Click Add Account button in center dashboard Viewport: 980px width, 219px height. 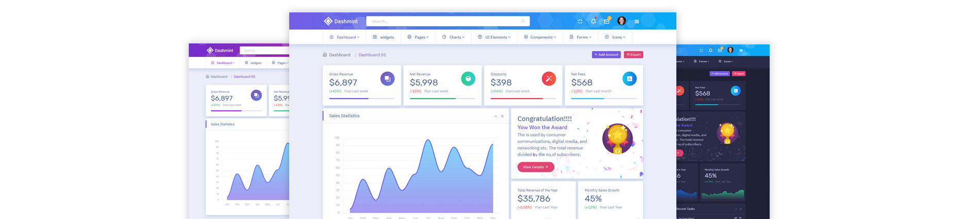click(x=606, y=55)
